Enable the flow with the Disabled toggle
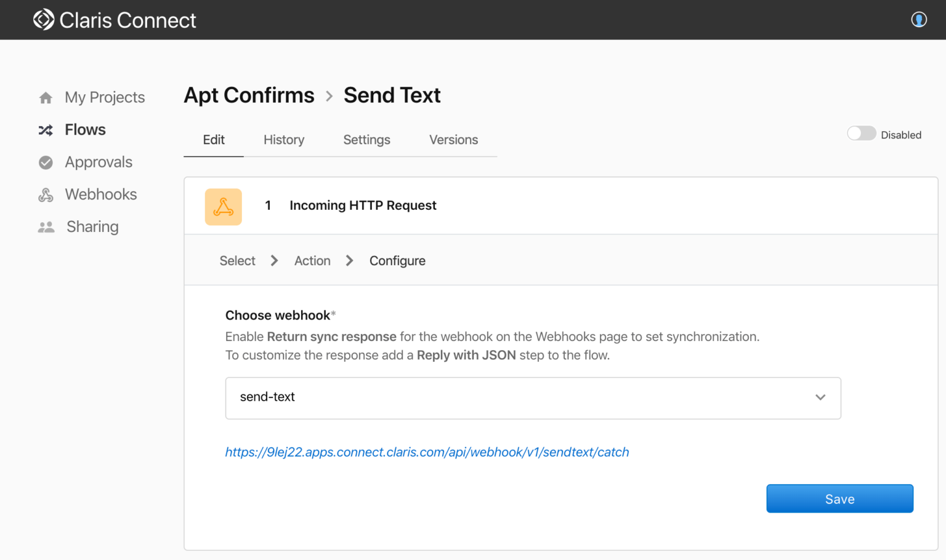The height and width of the screenshot is (560, 946). pyautogui.click(x=861, y=133)
